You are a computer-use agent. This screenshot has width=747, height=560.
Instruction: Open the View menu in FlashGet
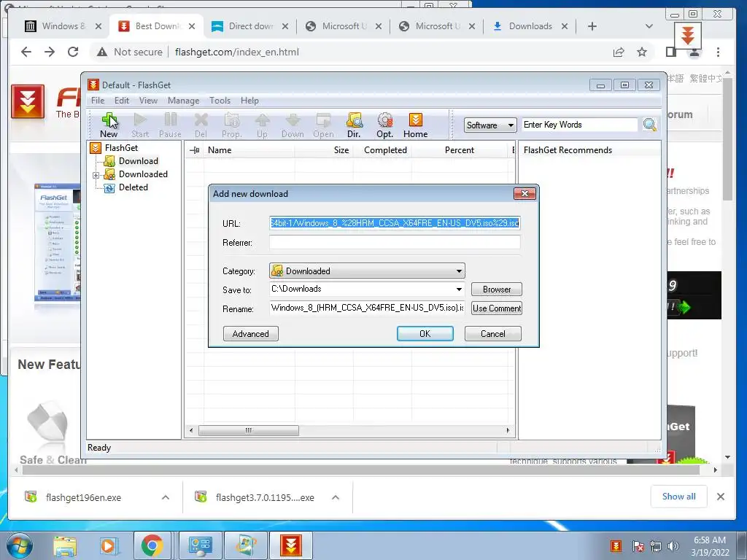(148, 101)
